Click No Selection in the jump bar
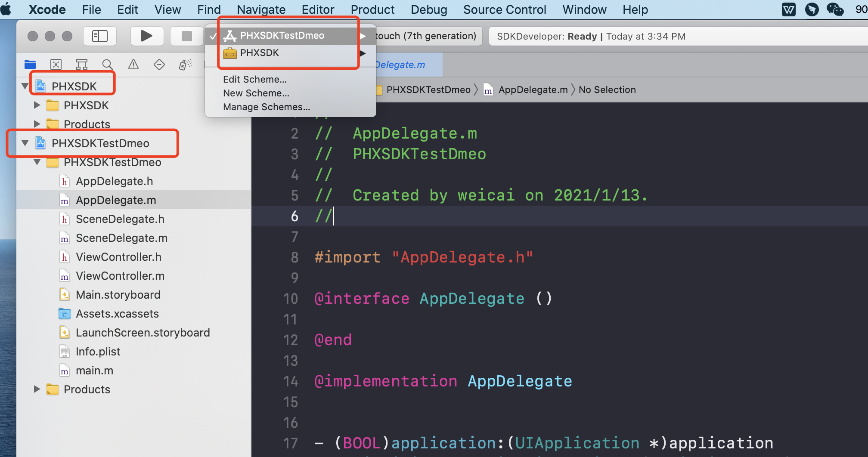 tap(607, 90)
